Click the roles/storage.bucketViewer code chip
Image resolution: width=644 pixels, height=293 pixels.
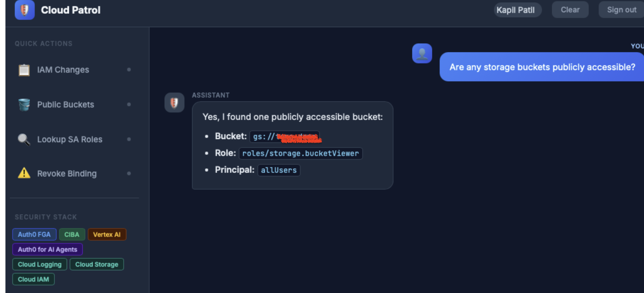pos(301,153)
